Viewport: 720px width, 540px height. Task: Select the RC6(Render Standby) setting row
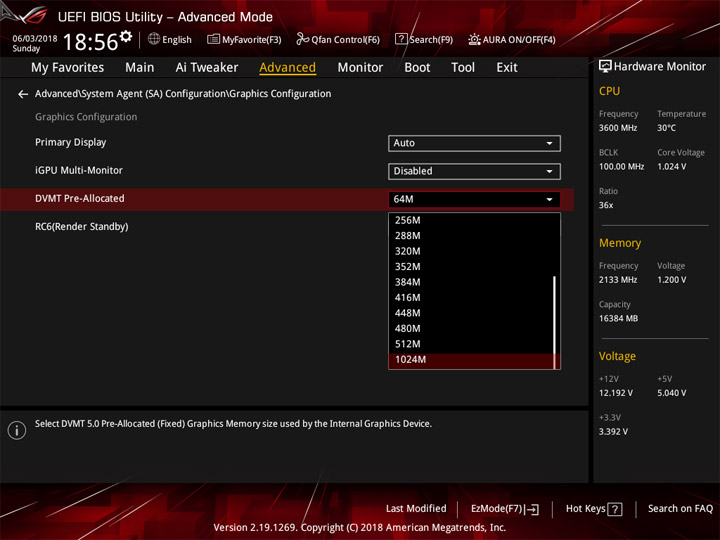(x=287, y=227)
